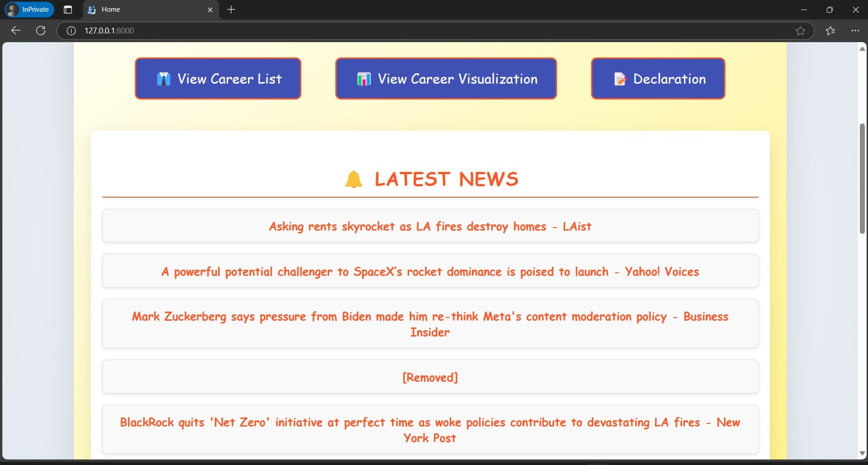Close the Home tab

pyautogui.click(x=210, y=9)
